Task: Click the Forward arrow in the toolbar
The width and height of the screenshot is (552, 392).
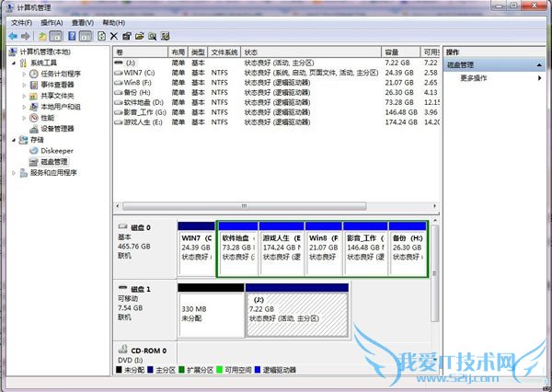Action: pyautogui.click(x=26, y=36)
